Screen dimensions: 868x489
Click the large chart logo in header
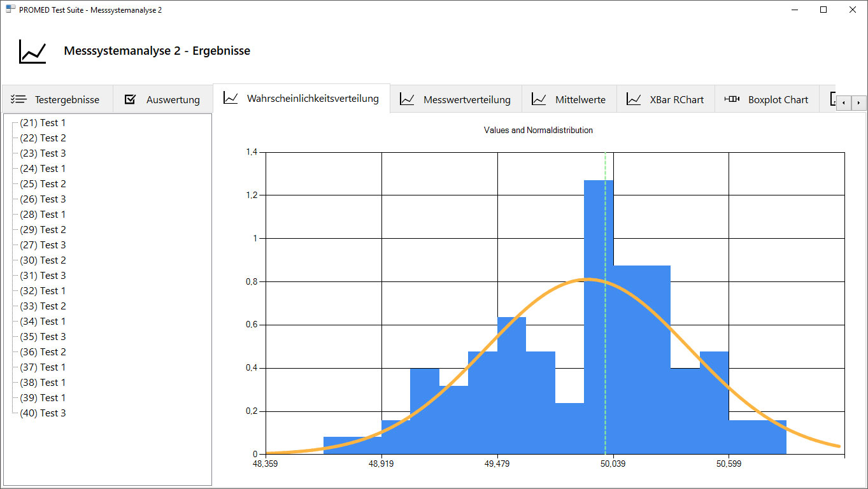(32, 52)
